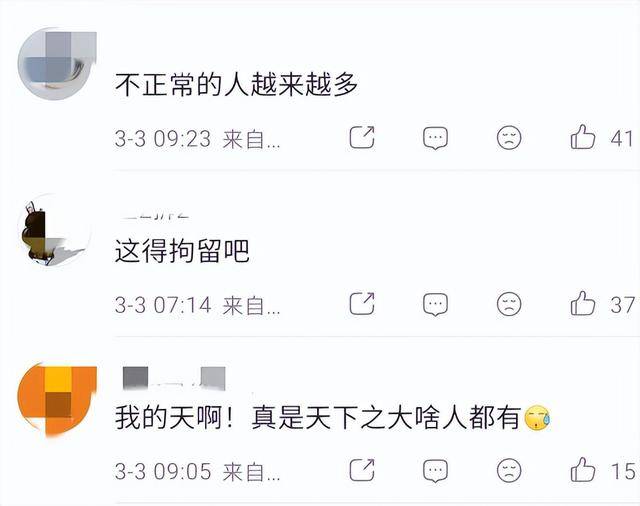This screenshot has height=506, width=640.
Task: Expand '来自...' source on the 09:23 comment
Action: 251,140
